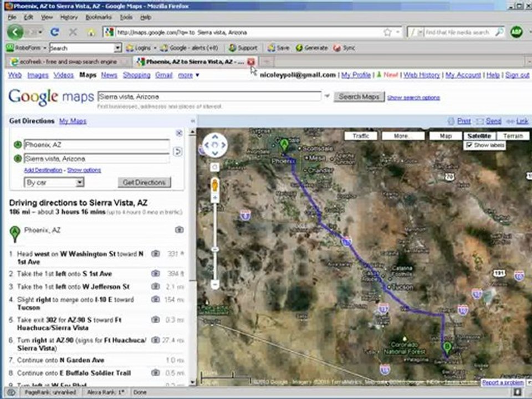Close the Phoenix to Sierra Vista tab
The height and width of the screenshot is (399, 532).
(x=250, y=62)
